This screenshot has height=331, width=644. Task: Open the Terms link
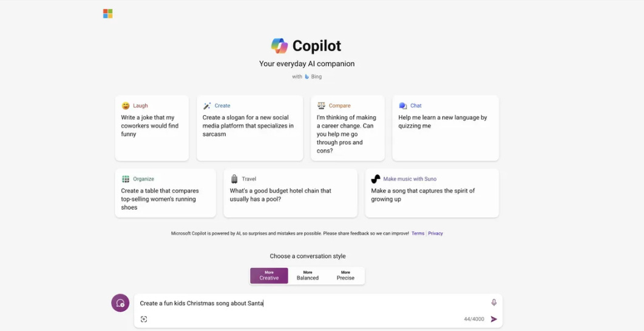(x=418, y=233)
